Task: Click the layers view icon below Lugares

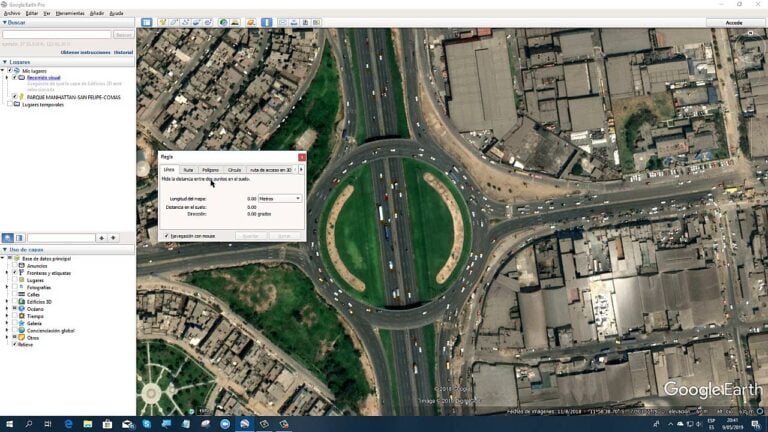Action: pos(20,238)
